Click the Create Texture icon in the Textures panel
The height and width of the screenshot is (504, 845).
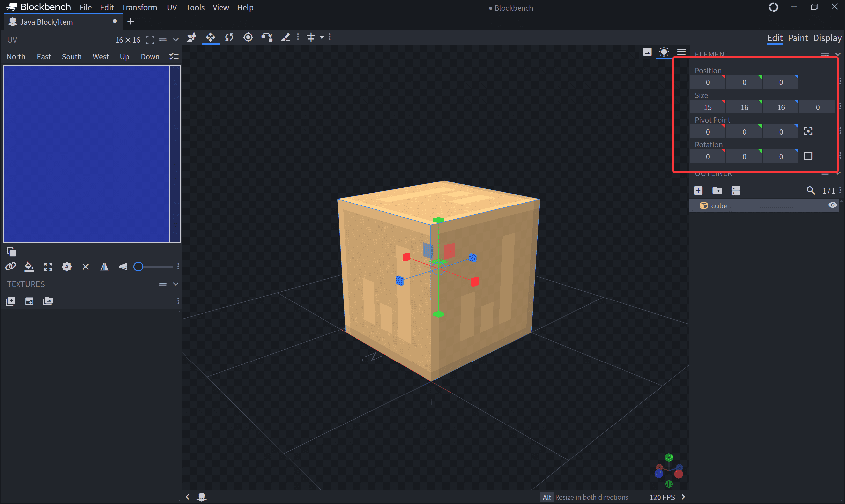click(x=29, y=301)
